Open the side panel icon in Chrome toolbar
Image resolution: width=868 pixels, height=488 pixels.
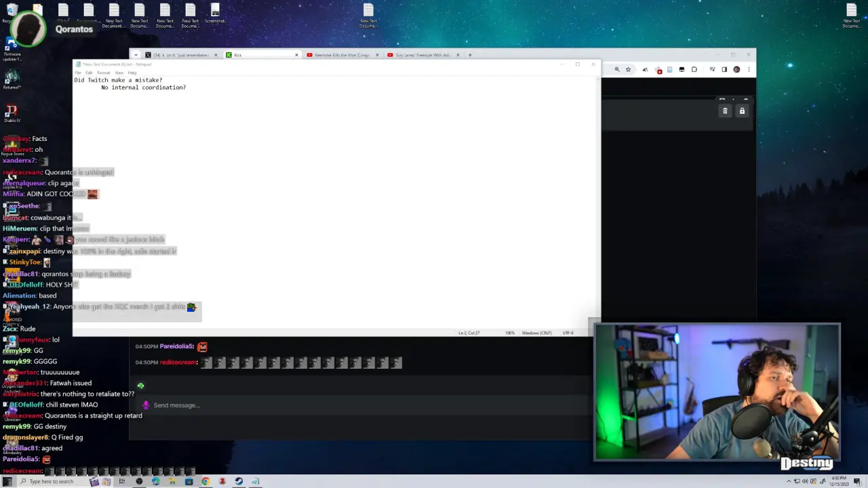(724, 69)
